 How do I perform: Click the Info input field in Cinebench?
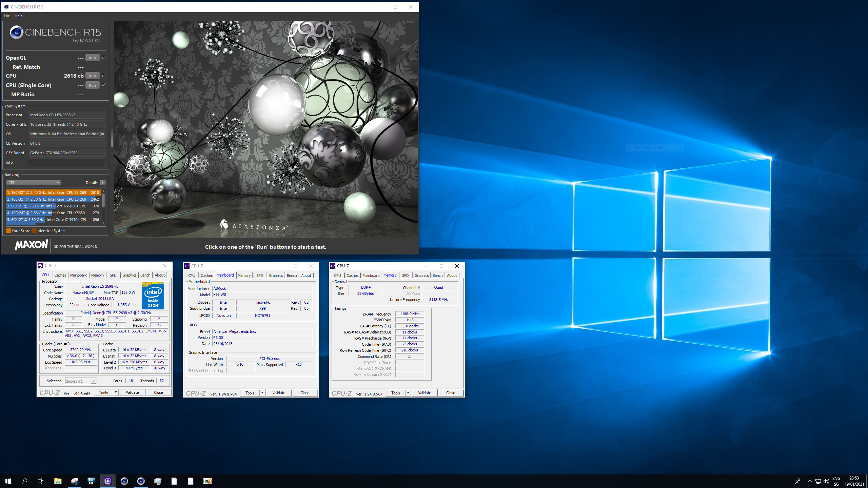67,162
